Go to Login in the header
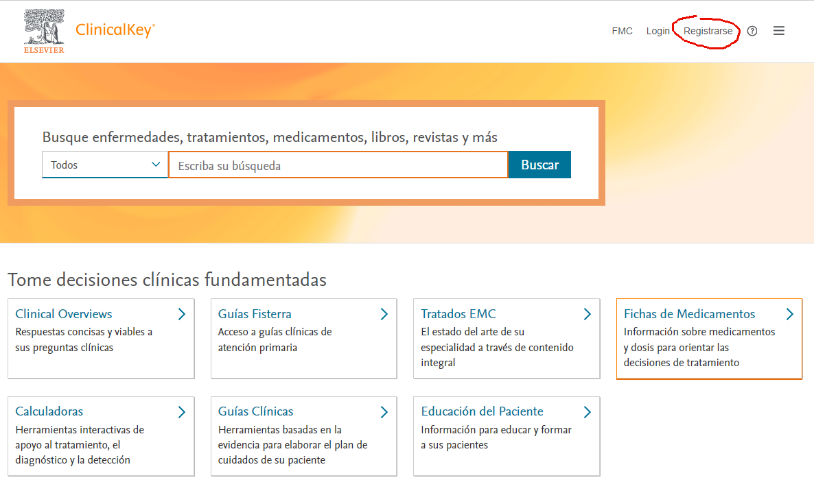814x504 pixels. click(x=658, y=31)
